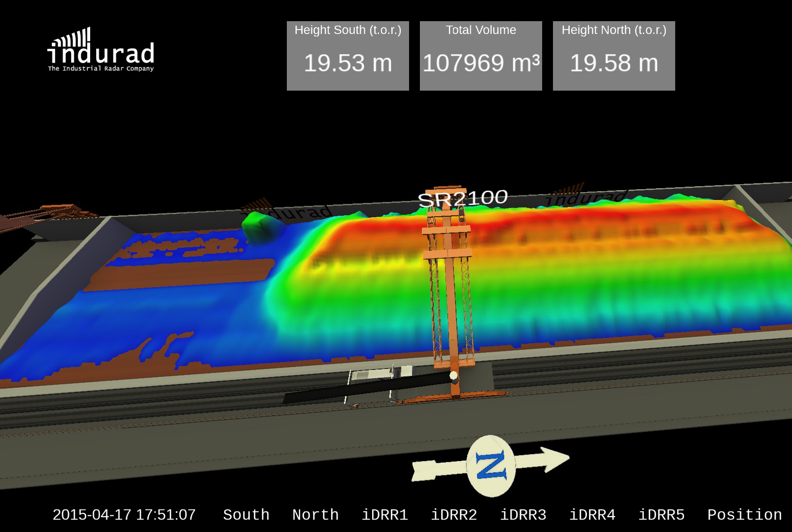Expand the Height South (t.o.r.) panel
The image size is (792, 532).
coord(348,54)
